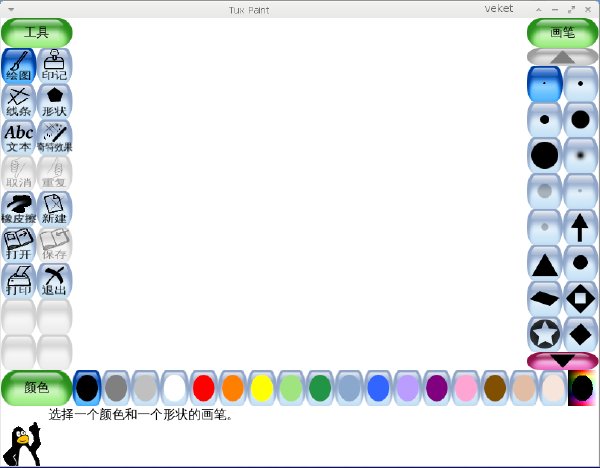Select the very large round brush

click(545, 155)
